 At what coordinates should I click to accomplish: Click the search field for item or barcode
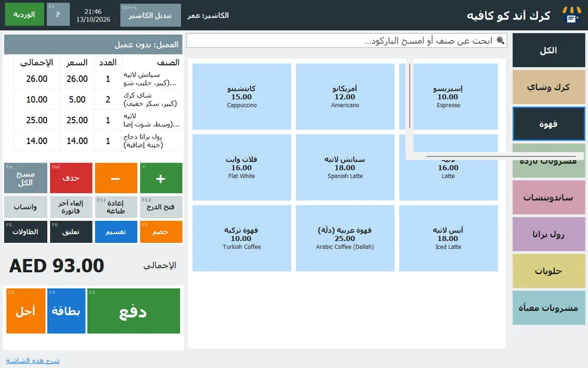[347, 40]
